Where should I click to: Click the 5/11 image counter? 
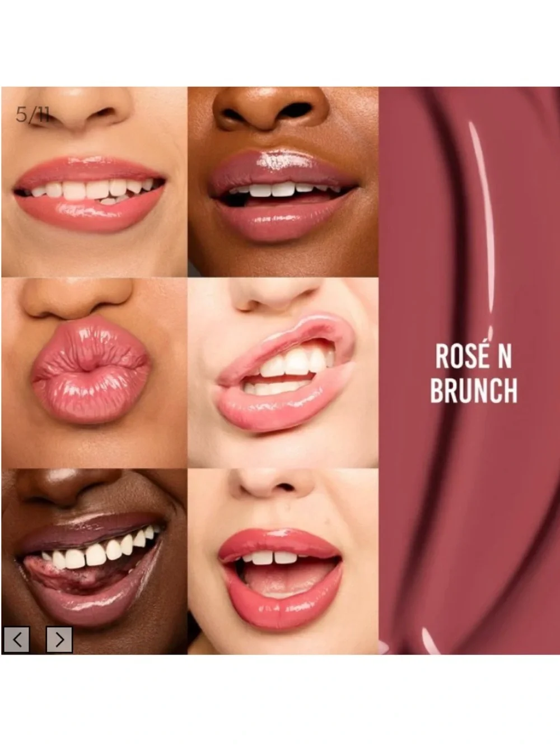click(x=33, y=115)
